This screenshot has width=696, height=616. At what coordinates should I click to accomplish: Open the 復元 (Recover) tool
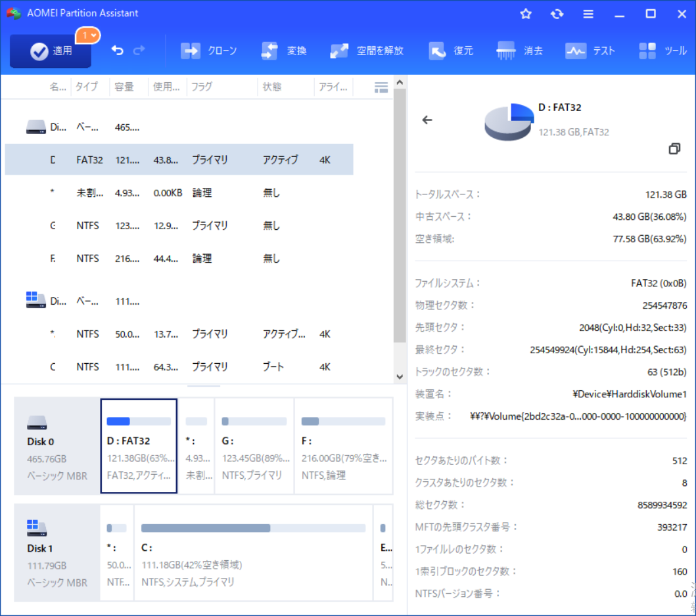(x=451, y=51)
